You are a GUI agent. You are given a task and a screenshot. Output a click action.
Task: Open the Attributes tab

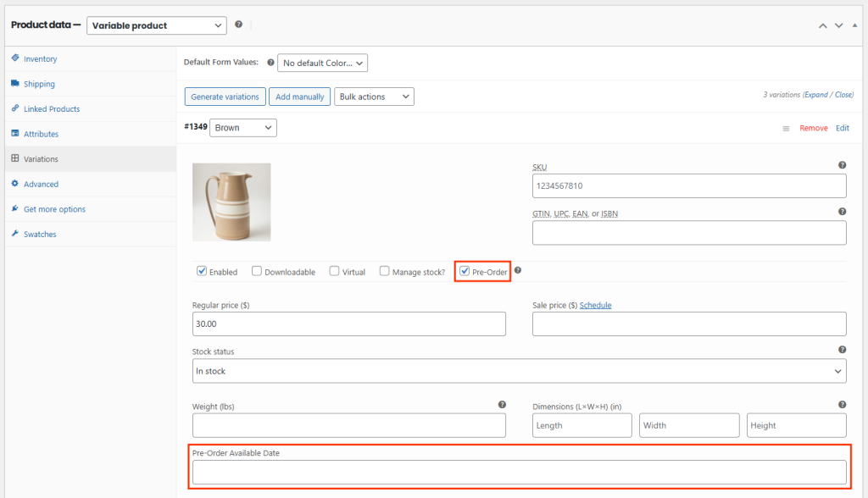(41, 134)
